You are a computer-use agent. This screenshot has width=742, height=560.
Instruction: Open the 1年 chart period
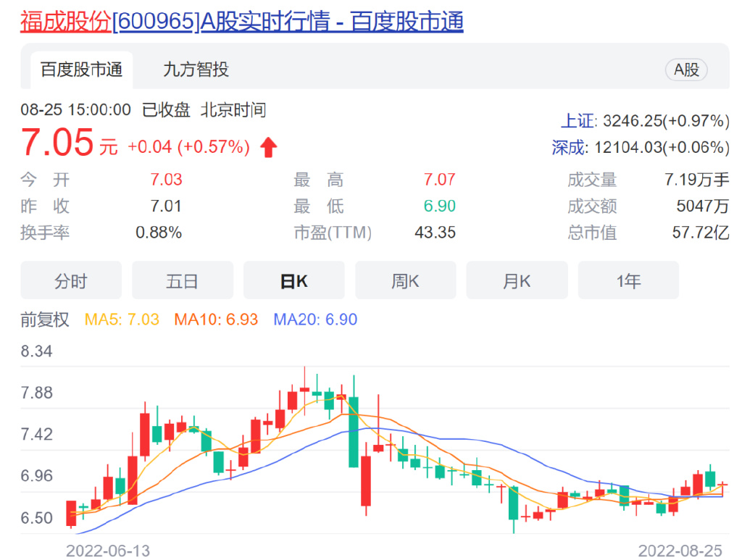(x=628, y=280)
